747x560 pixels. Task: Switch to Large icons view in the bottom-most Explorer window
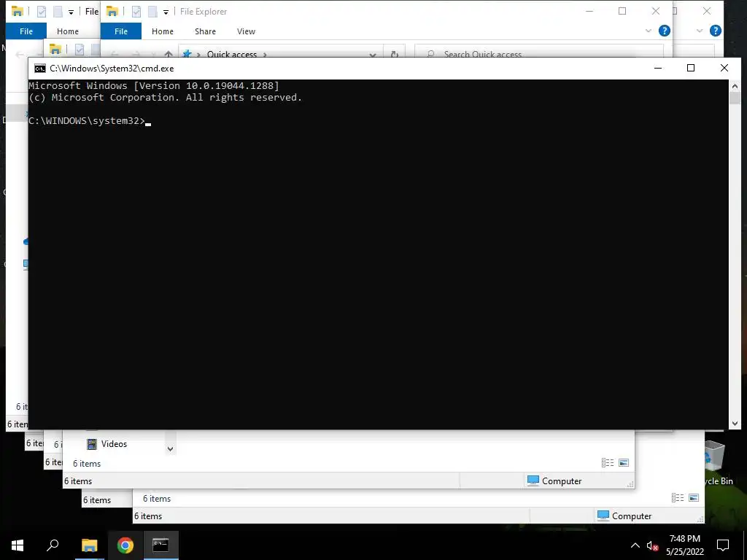pyautogui.click(x=694, y=498)
